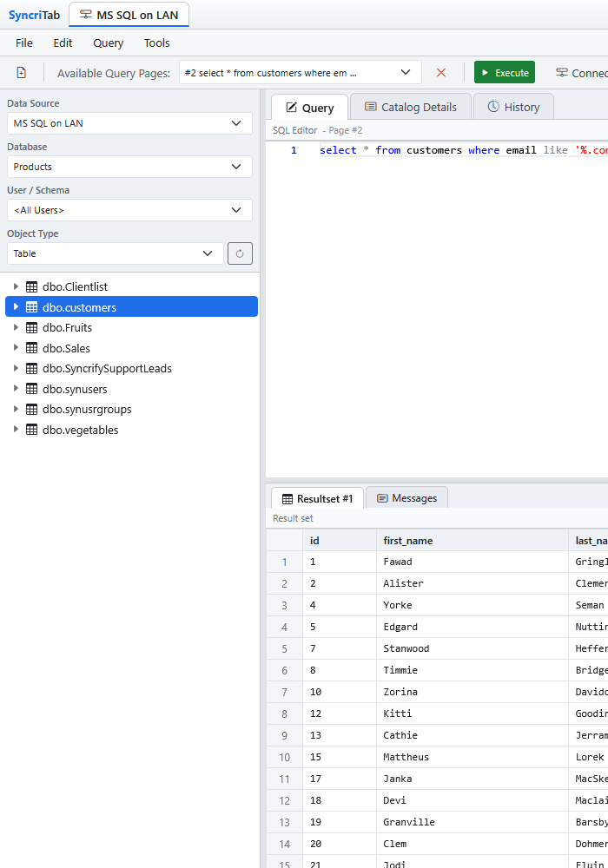
Task: Expand the dbo.Clientlist tree node
Action: click(16, 286)
